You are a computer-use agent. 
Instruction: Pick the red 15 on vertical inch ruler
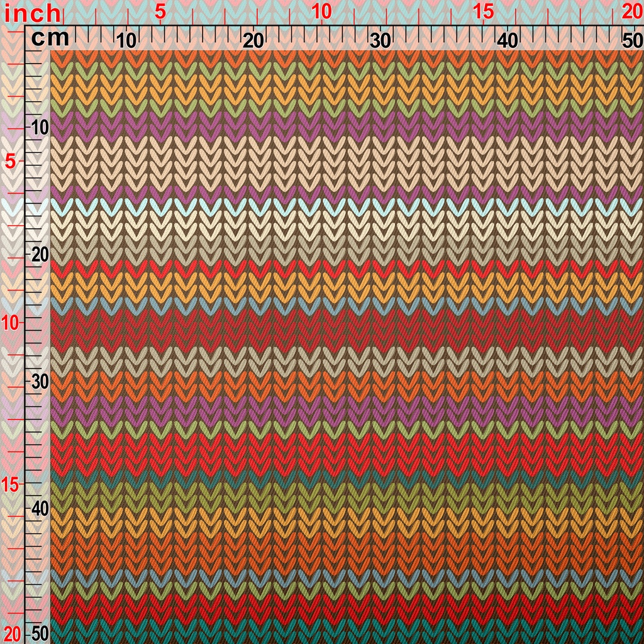click(10, 485)
